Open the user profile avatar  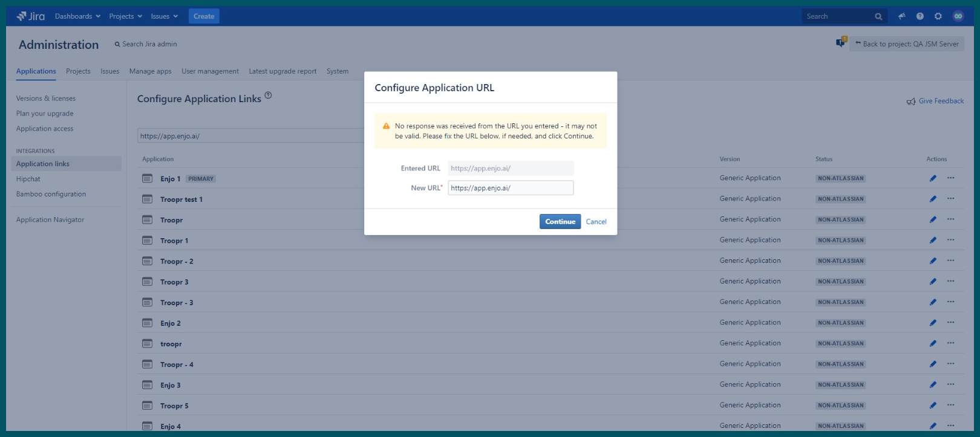pos(958,16)
